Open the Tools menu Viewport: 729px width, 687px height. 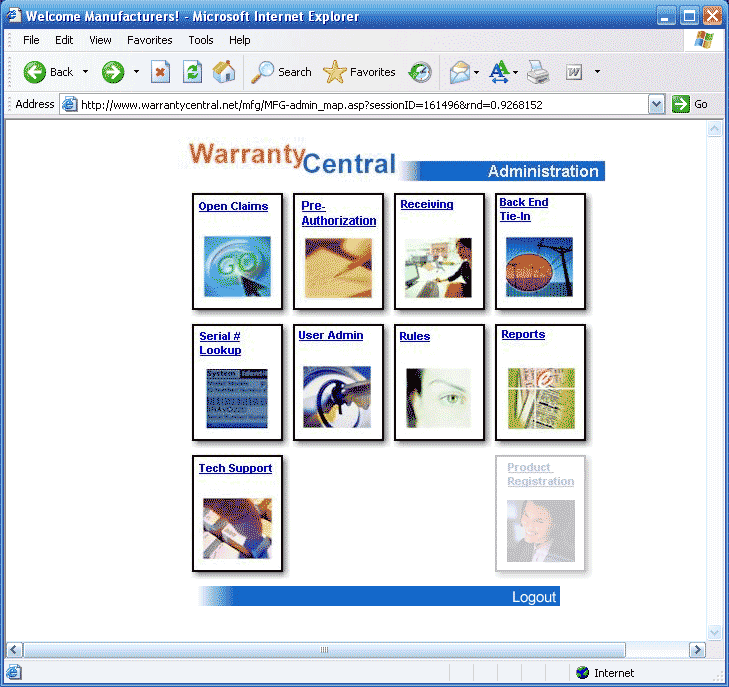click(x=200, y=40)
